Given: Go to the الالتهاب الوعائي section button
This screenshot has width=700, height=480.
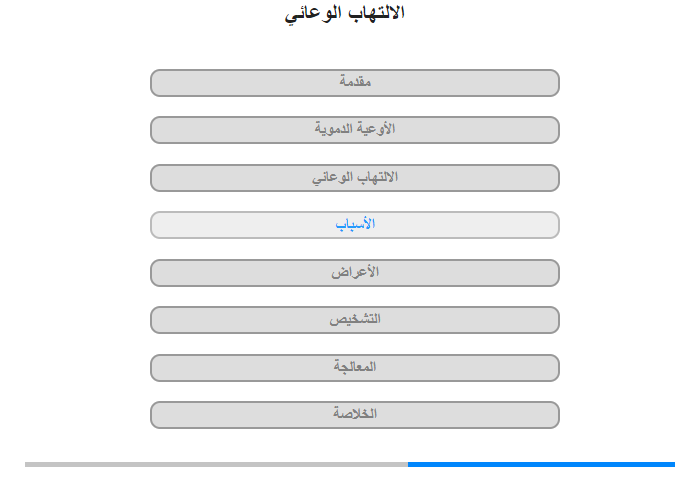Looking at the screenshot, I should (355, 178).
